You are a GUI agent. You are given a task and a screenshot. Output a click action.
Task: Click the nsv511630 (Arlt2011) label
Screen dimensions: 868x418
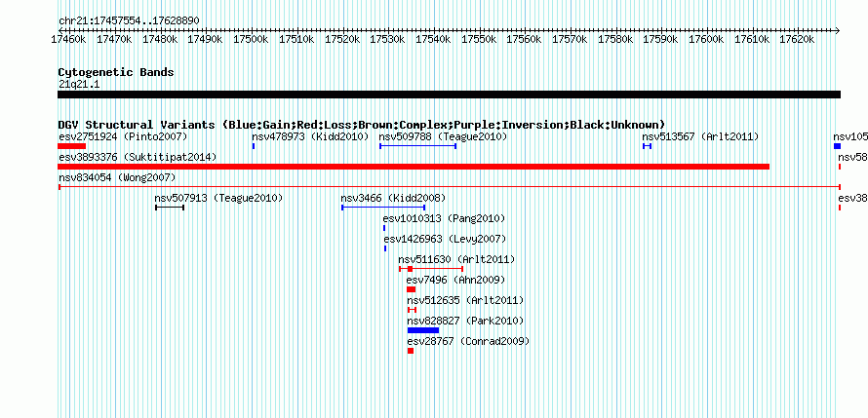click(x=456, y=259)
